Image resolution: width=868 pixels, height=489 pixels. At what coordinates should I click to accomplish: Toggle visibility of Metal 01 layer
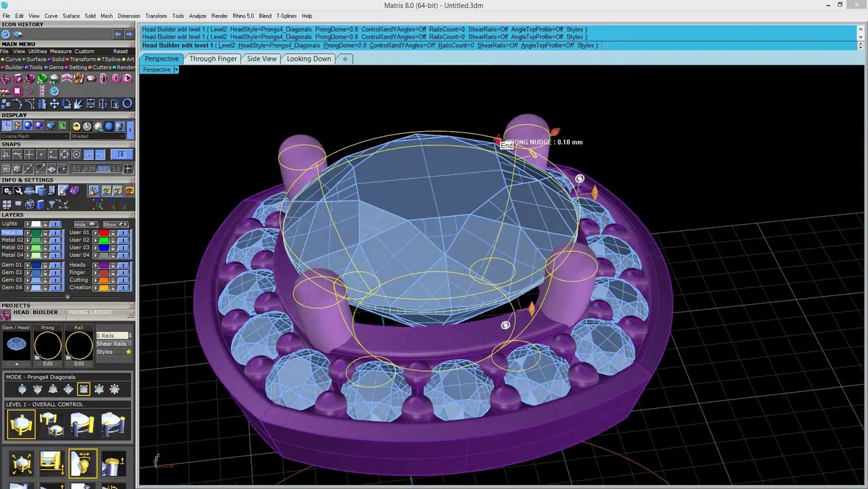point(56,232)
